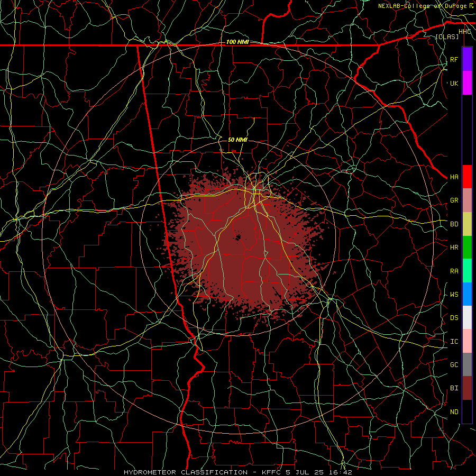Click the HA red legend swatch
476x476 pixels.
[x=467, y=177]
